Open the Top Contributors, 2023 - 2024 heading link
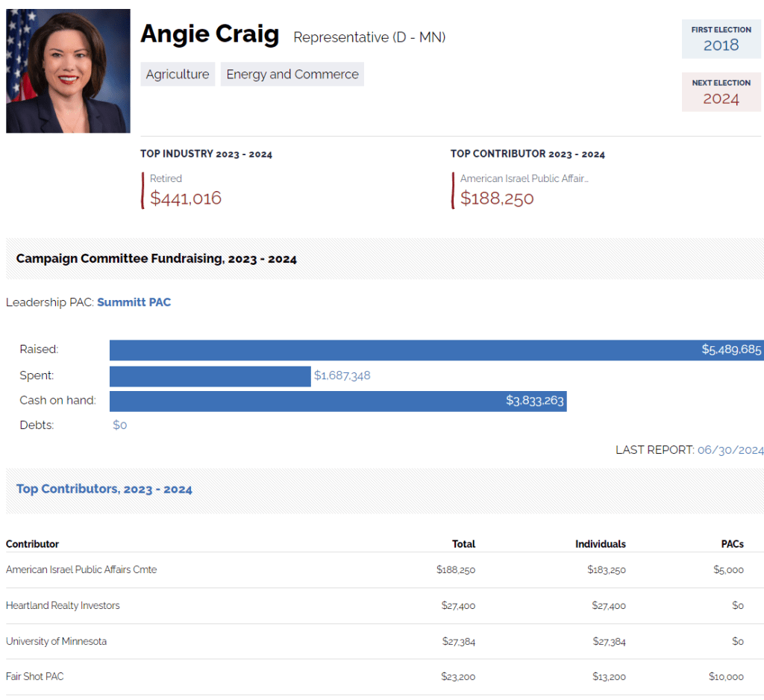764x700 pixels. pyautogui.click(x=104, y=490)
